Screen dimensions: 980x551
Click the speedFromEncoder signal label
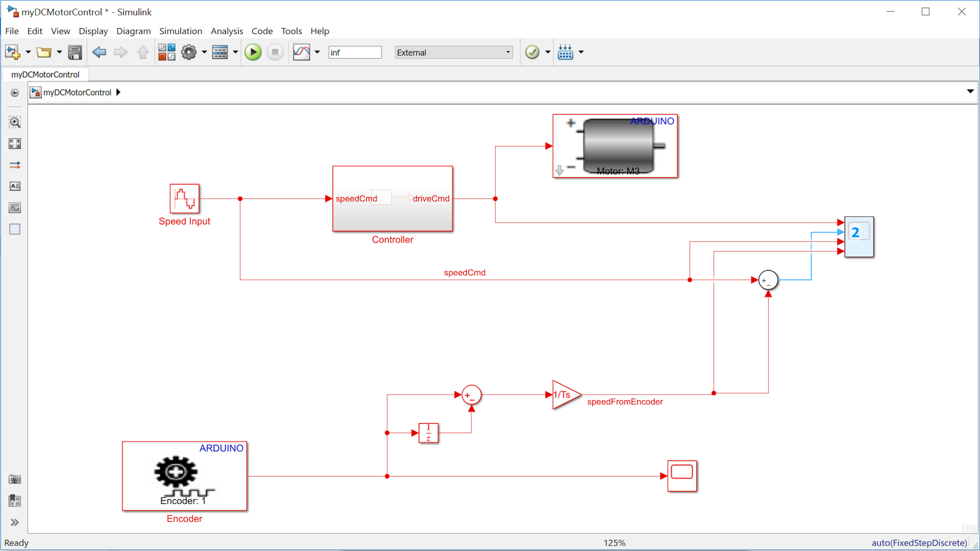pyautogui.click(x=625, y=402)
